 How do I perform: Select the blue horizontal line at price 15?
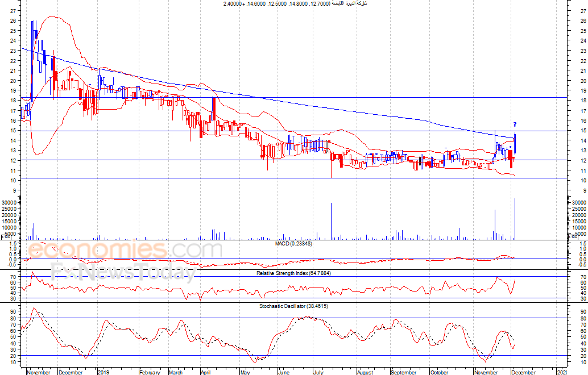341,131
